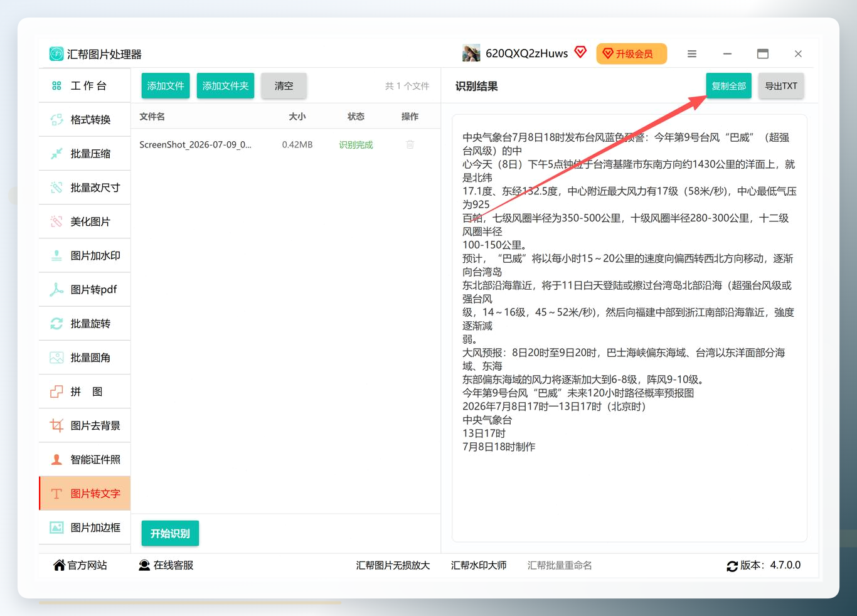The image size is (857, 616).
Task: Click the 添加文件 button
Action: 166,86
